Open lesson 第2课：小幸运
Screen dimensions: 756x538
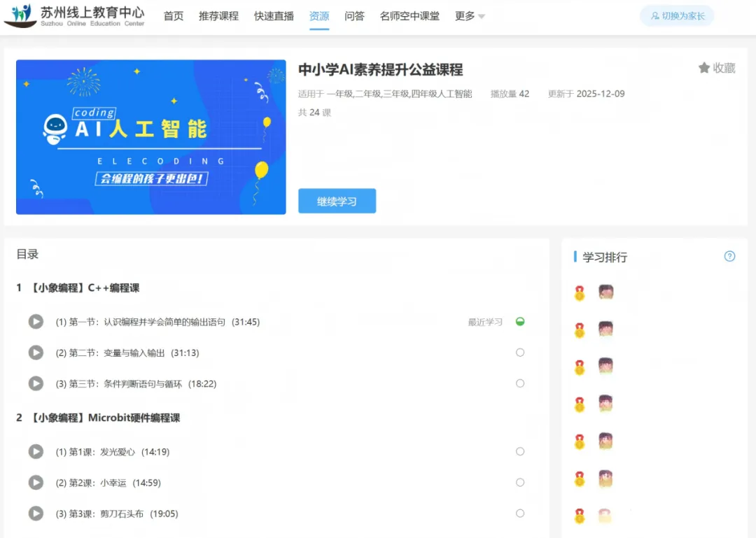click(108, 483)
